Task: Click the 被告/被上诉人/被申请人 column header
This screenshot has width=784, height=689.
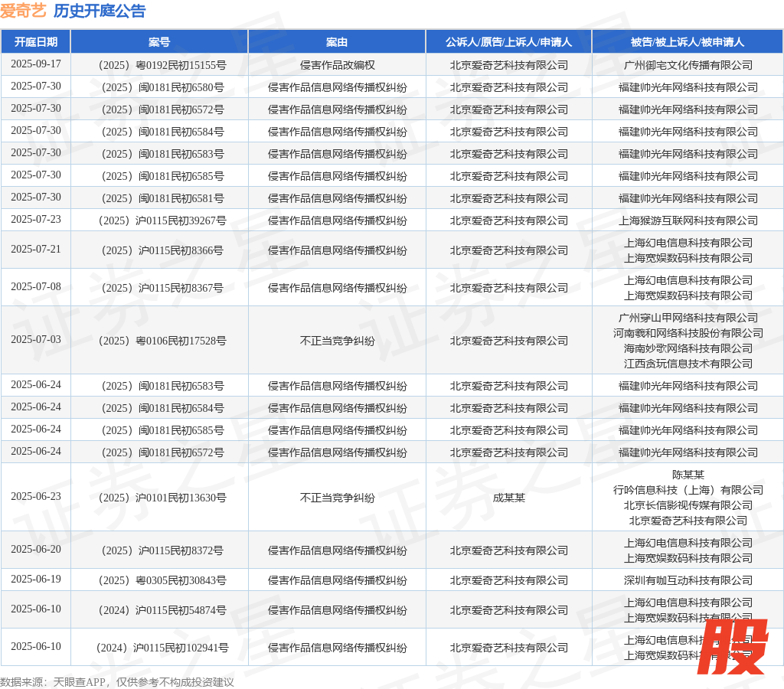Action: point(688,42)
